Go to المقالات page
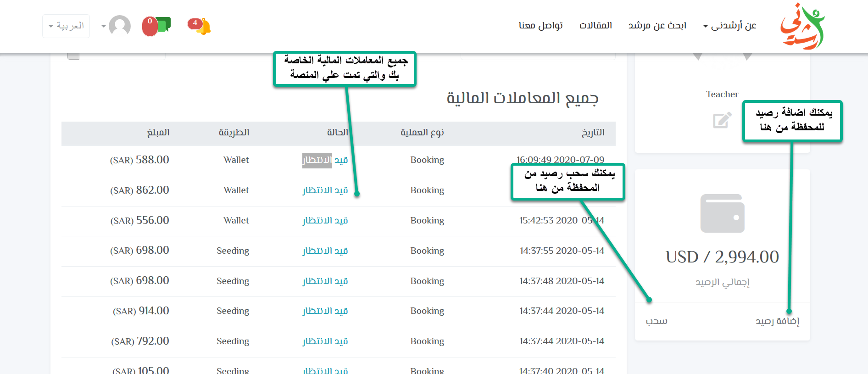868x374 pixels. coord(595,26)
